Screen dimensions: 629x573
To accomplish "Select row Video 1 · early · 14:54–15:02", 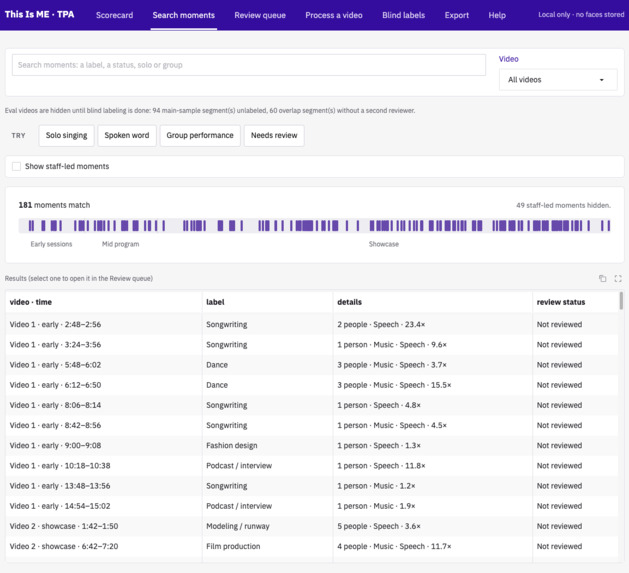I will click(x=312, y=506).
